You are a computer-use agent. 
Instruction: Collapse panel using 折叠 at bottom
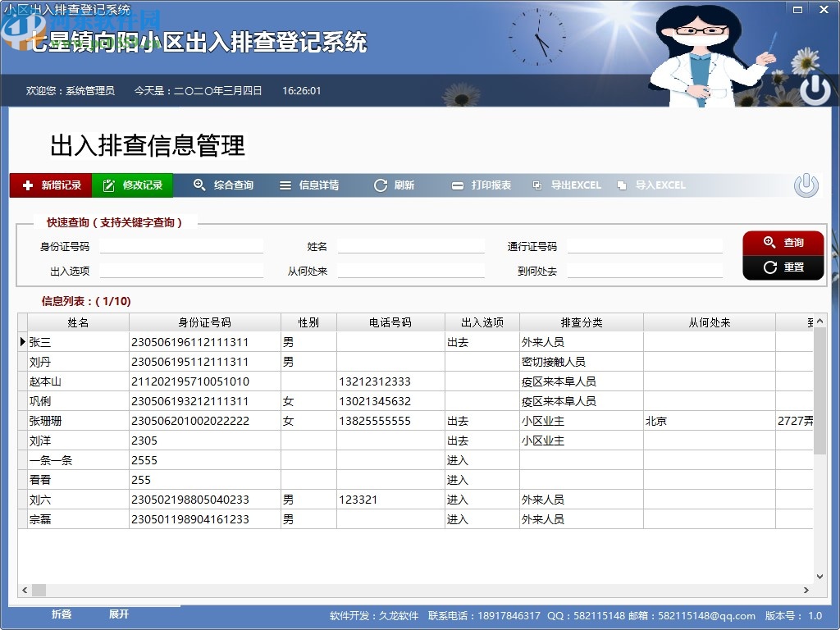[62, 614]
